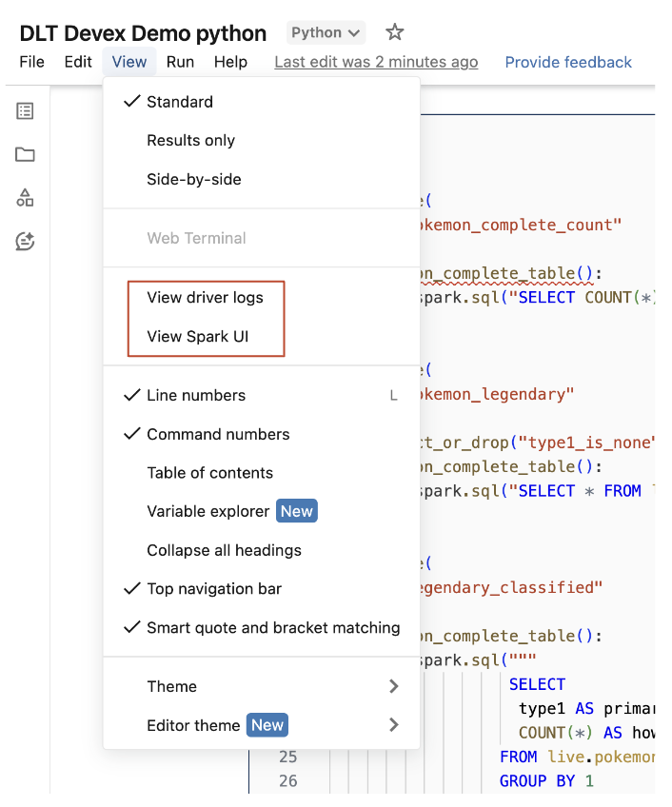Switch to Results only view
This screenshot has height=807, width=672.
[190, 140]
